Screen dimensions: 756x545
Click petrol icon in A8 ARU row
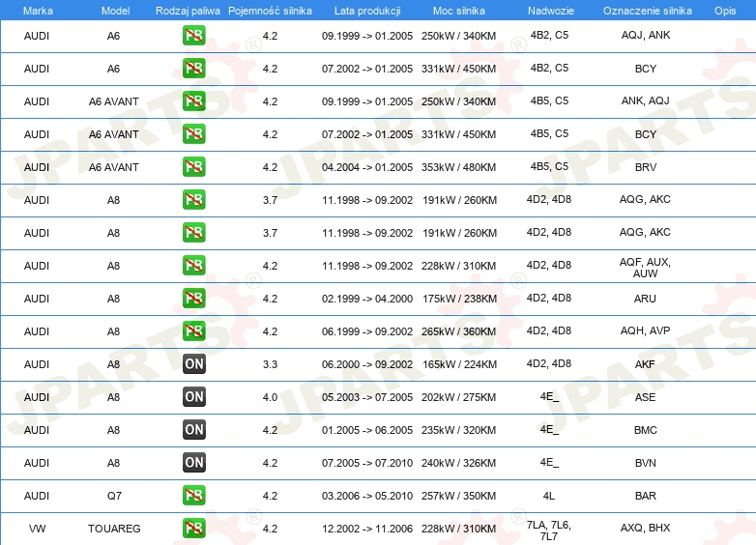tap(193, 299)
